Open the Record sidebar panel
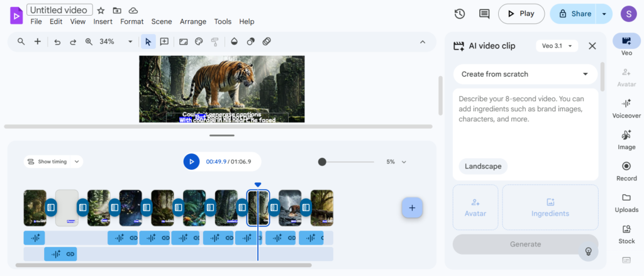The width and height of the screenshot is (644, 276). point(626,171)
